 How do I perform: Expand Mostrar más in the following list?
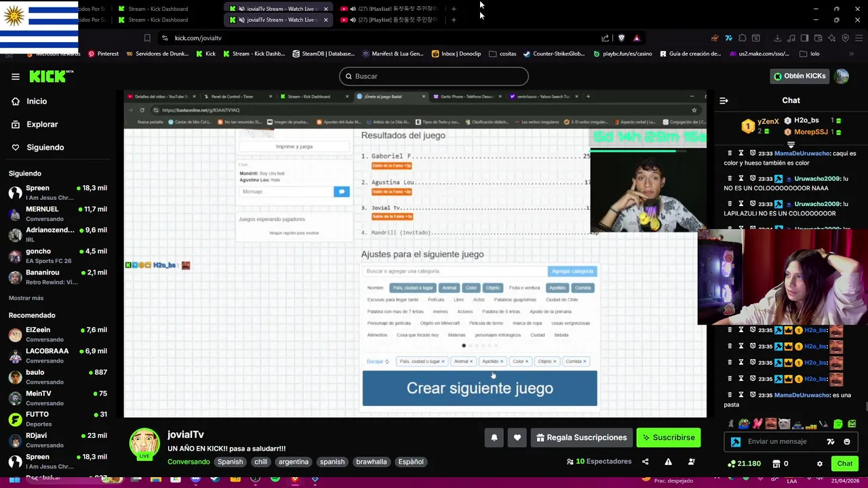coord(26,298)
